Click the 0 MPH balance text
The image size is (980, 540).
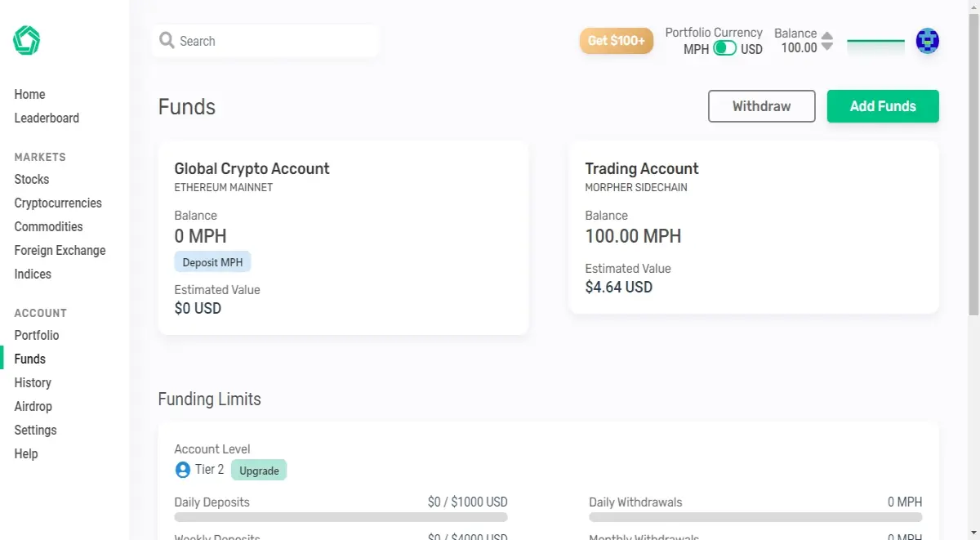tap(200, 237)
